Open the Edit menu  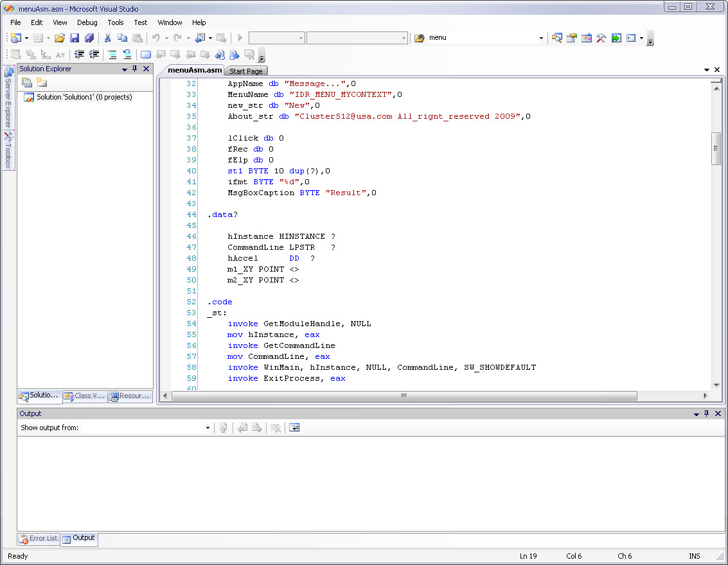pyautogui.click(x=37, y=22)
